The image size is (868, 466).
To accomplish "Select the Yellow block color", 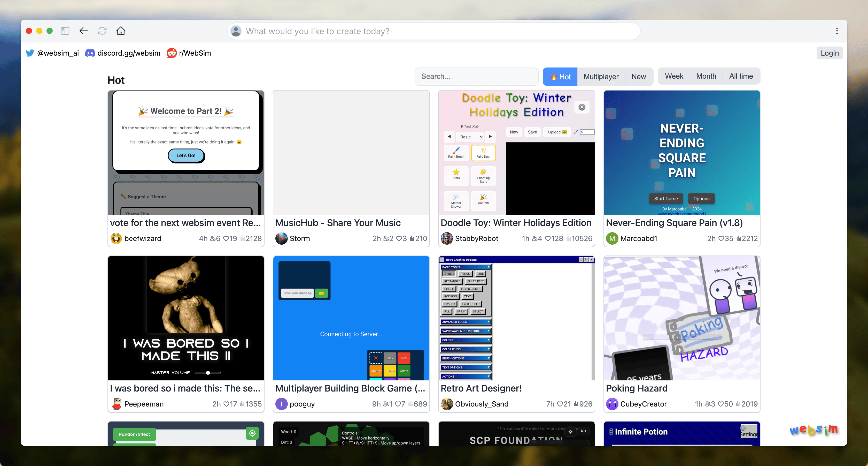I will coord(390,371).
